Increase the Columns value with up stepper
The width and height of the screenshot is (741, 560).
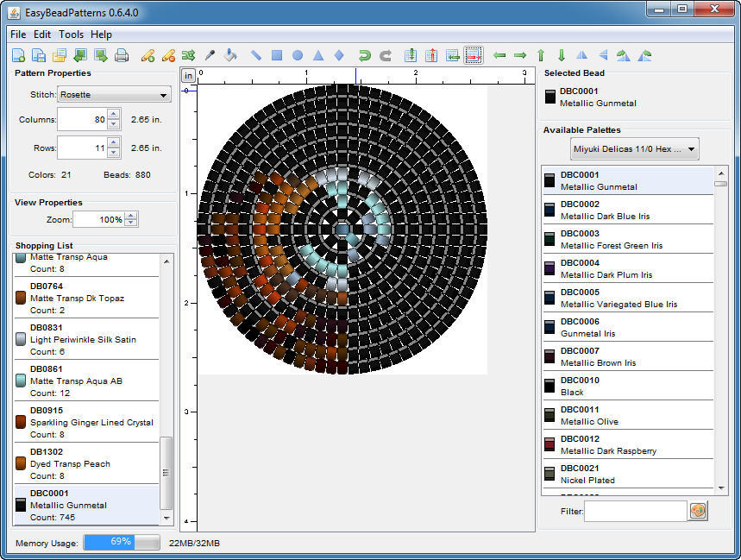pos(113,116)
